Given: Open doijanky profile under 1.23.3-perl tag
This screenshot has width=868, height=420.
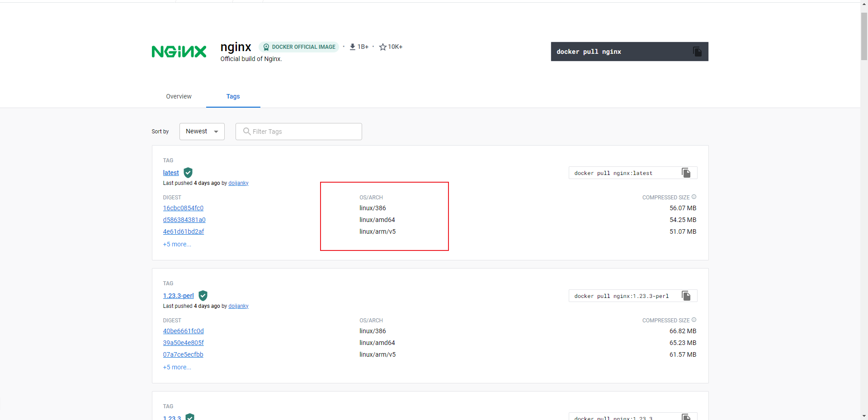Looking at the screenshot, I should (x=238, y=306).
